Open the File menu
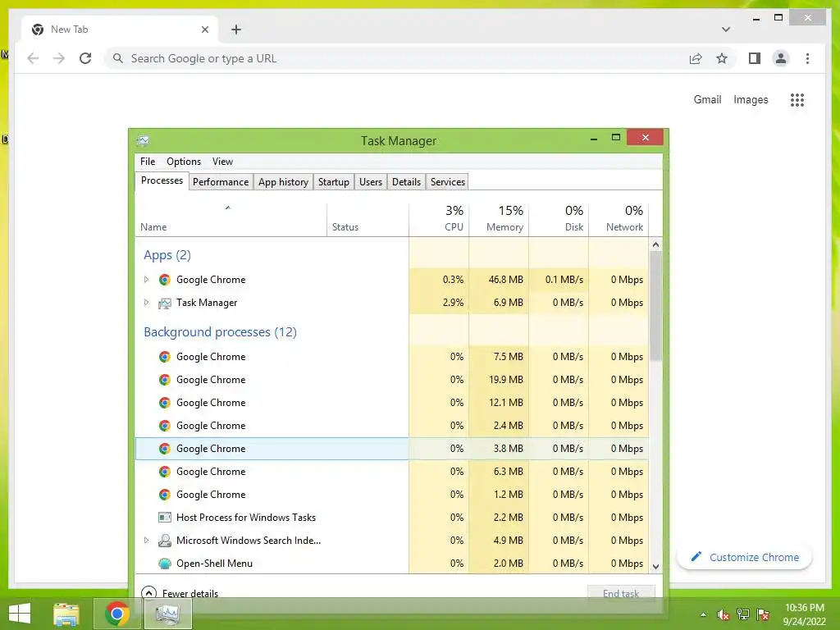This screenshot has height=630, width=840. 148,162
